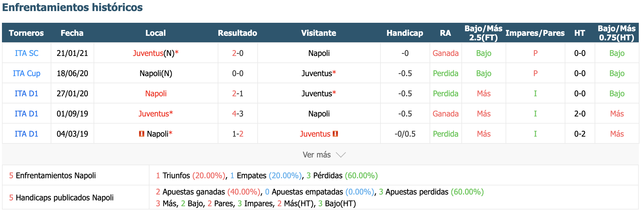Click the Fecha column header
Viewport: 644px width, 216px height.
(x=72, y=33)
